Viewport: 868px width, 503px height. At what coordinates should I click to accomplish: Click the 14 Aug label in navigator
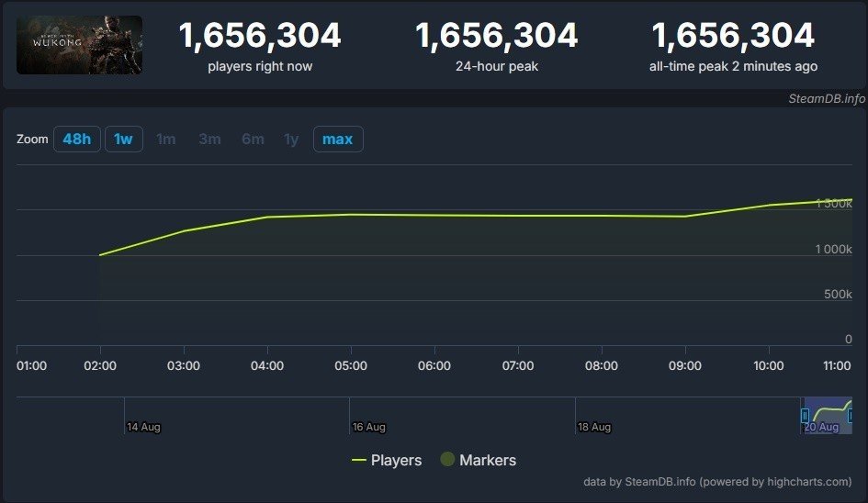point(143,427)
